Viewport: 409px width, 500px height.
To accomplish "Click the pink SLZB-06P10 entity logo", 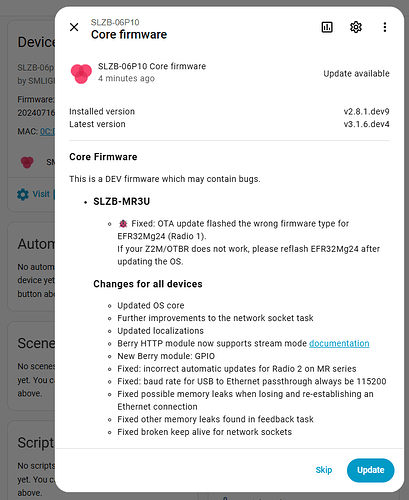I will point(81,73).
